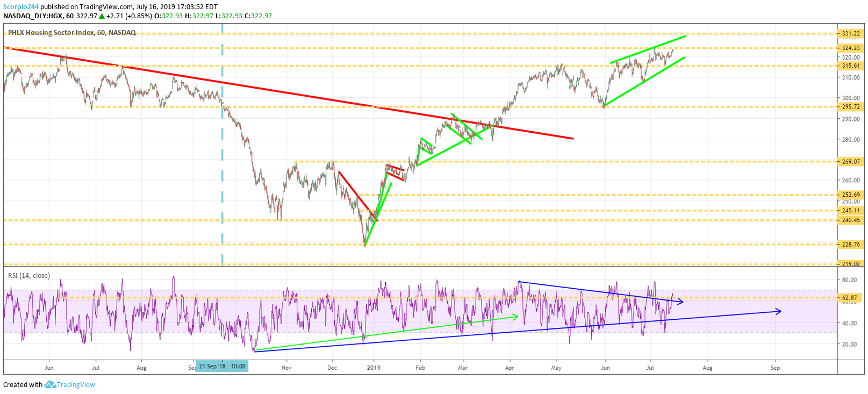Click the Sep label at right of time axis

click(775, 368)
